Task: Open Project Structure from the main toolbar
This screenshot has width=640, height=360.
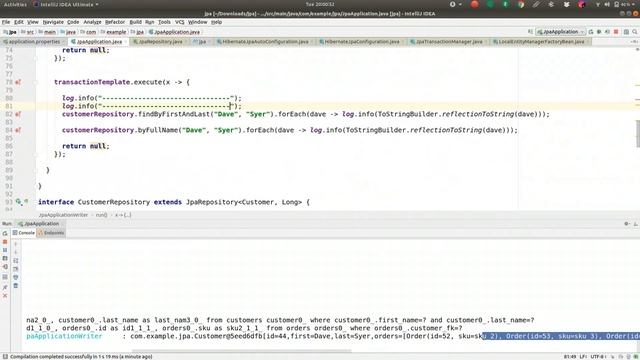Action: pyautogui.click(x=626, y=32)
